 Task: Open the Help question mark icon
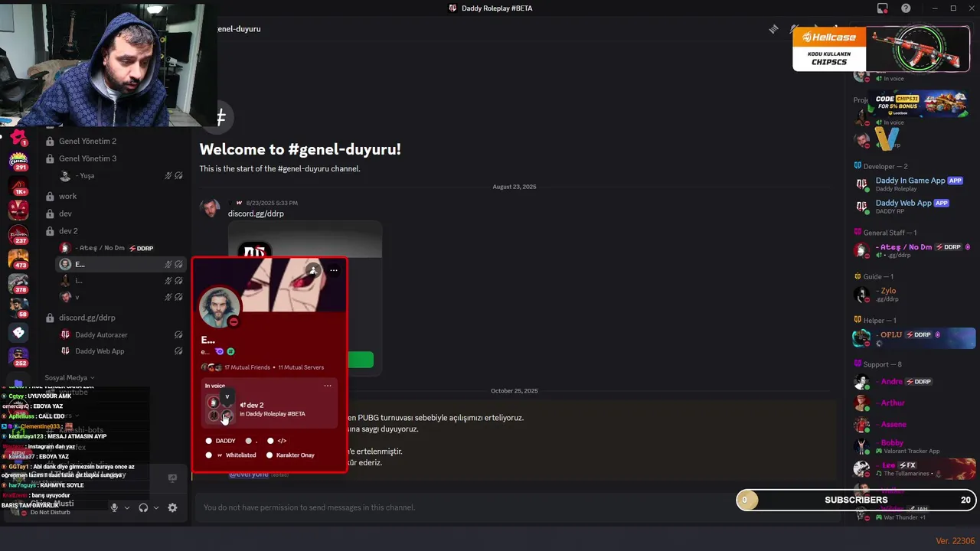click(x=906, y=8)
